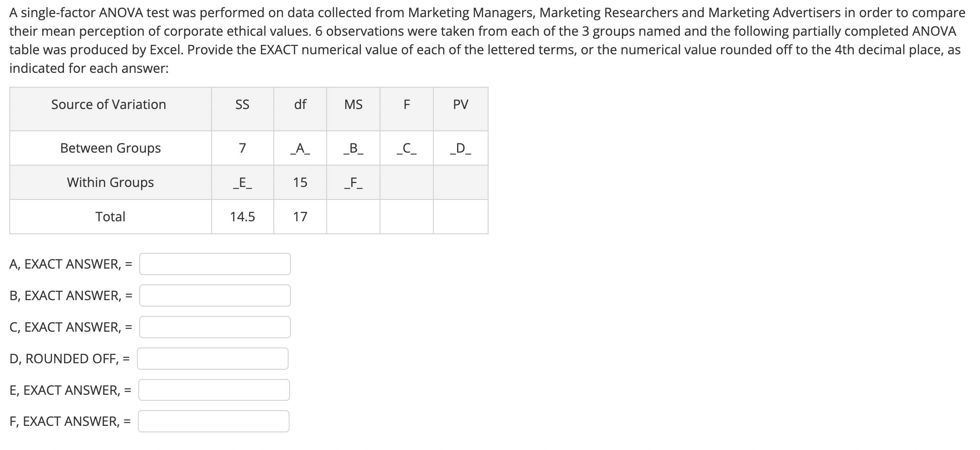Click the _A_ placeholder cell in the table
Viewport: 980px width, 450px height.
coord(300,148)
